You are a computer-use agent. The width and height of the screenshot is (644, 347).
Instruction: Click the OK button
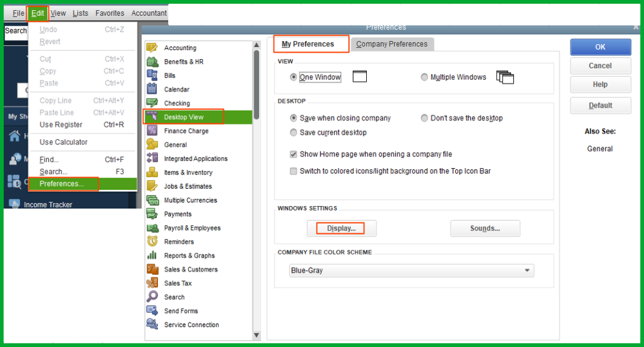pos(600,47)
